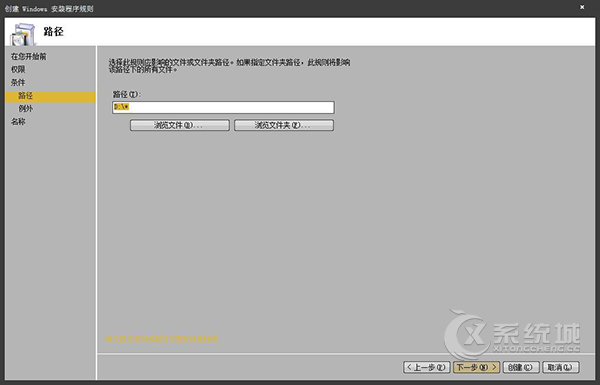Open the 例外 step
Image resolution: width=600 pixels, height=385 pixels.
[x=26, y=109]
